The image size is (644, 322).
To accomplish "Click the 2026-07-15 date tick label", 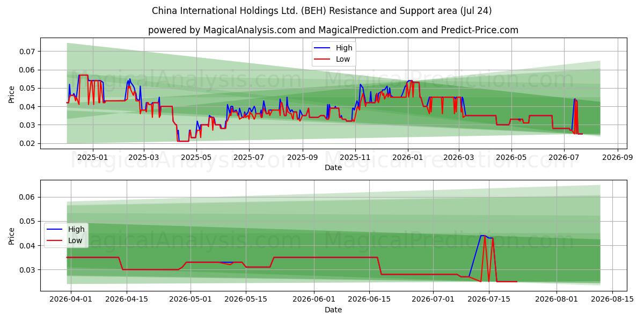I will [489, 300].
